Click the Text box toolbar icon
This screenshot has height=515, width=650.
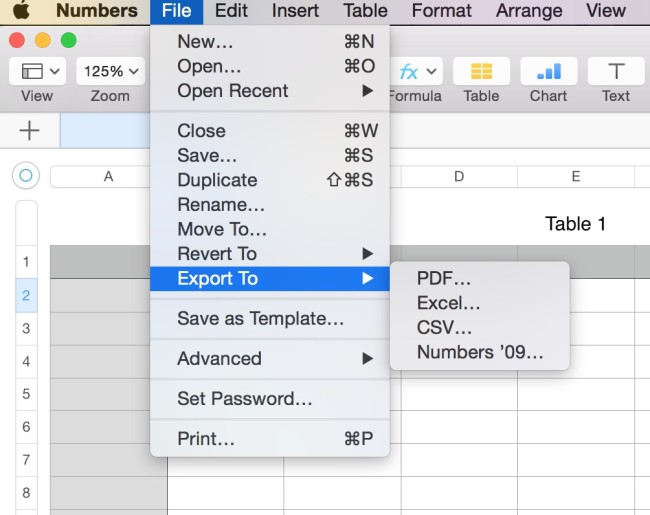616,72
